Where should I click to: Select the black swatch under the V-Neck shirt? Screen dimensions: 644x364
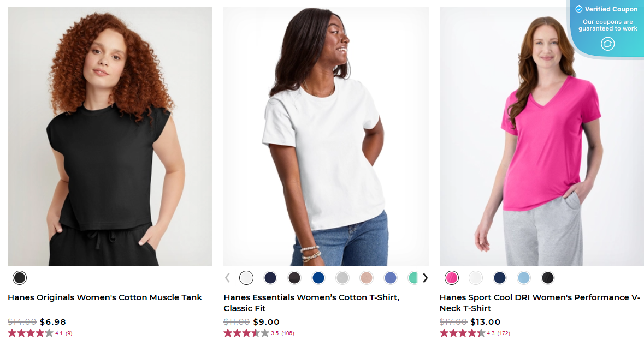pos(547,278)
